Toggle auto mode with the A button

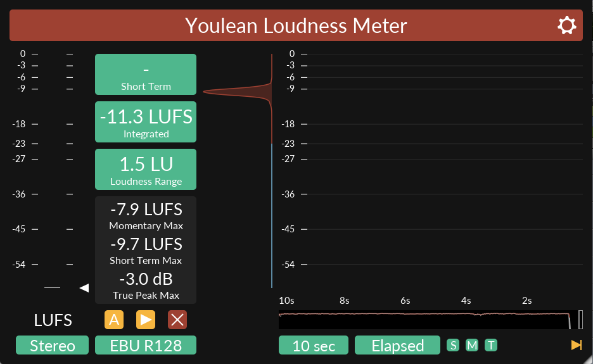click(x=114, y=320)
